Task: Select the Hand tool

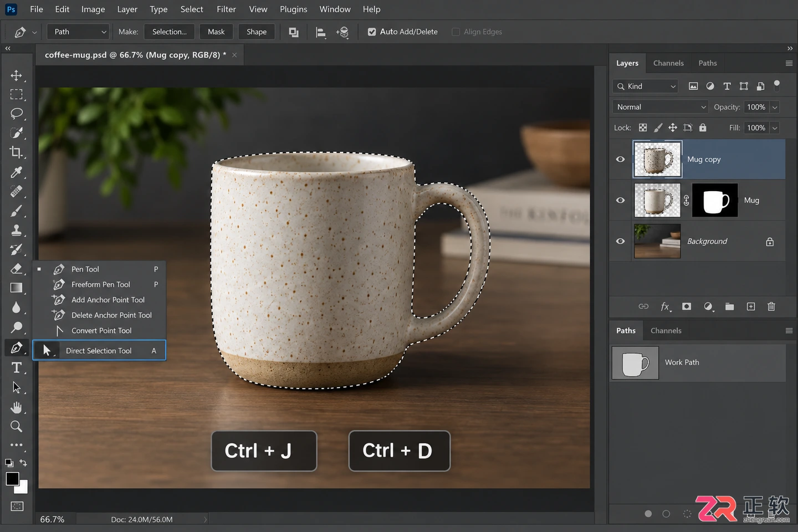Action: coord(17,408)
